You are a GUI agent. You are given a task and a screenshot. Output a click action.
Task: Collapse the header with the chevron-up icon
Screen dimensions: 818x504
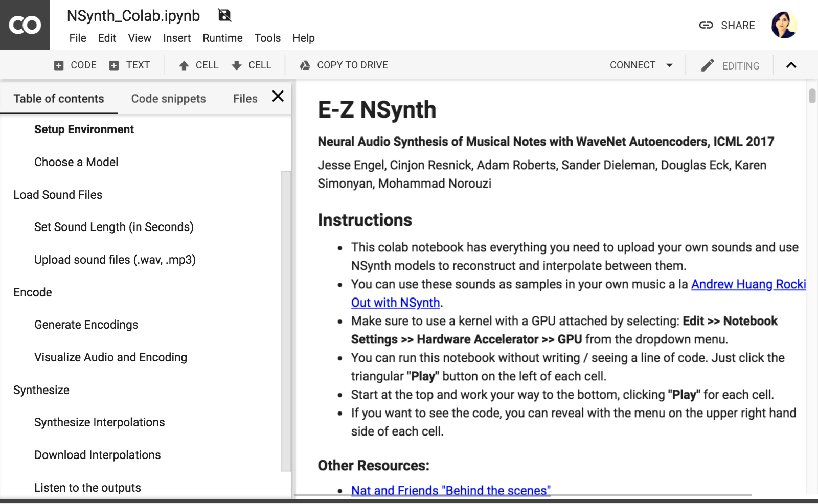(791, 65)
